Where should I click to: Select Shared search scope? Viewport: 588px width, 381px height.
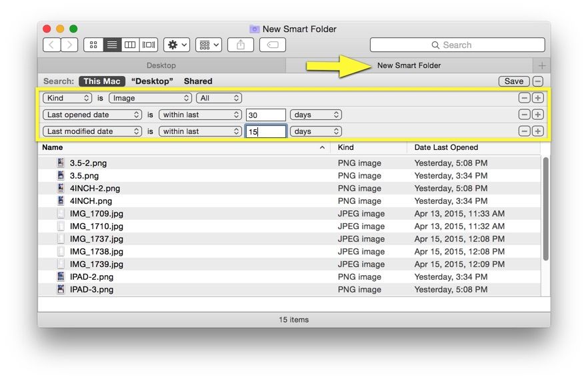pyautogui.click(x=198, y=81)
